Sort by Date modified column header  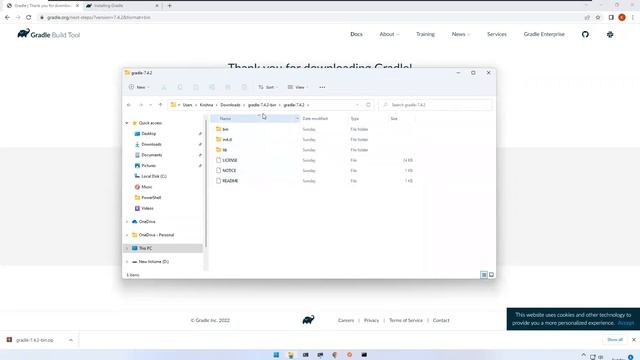tap(315, 118)
